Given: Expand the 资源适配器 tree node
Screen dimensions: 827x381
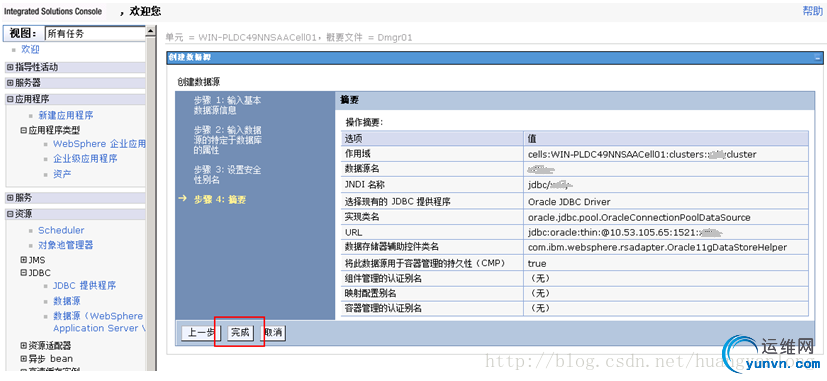Looking at the screenshot, I should tap(23, 346).
